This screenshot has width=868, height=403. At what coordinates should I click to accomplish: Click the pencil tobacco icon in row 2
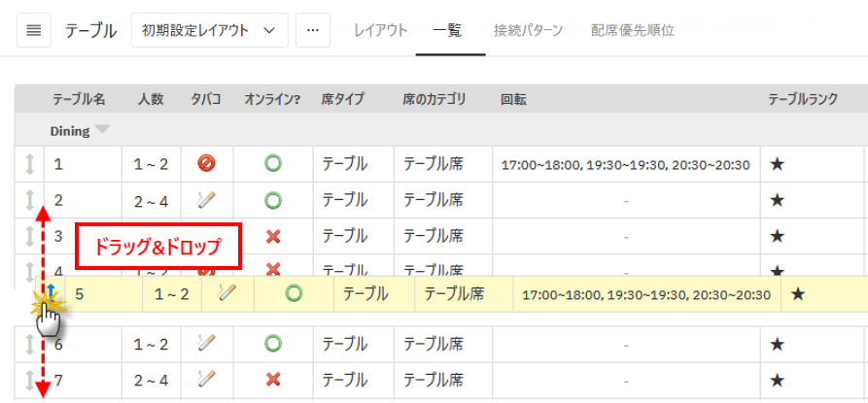click(x=205, y=200)
